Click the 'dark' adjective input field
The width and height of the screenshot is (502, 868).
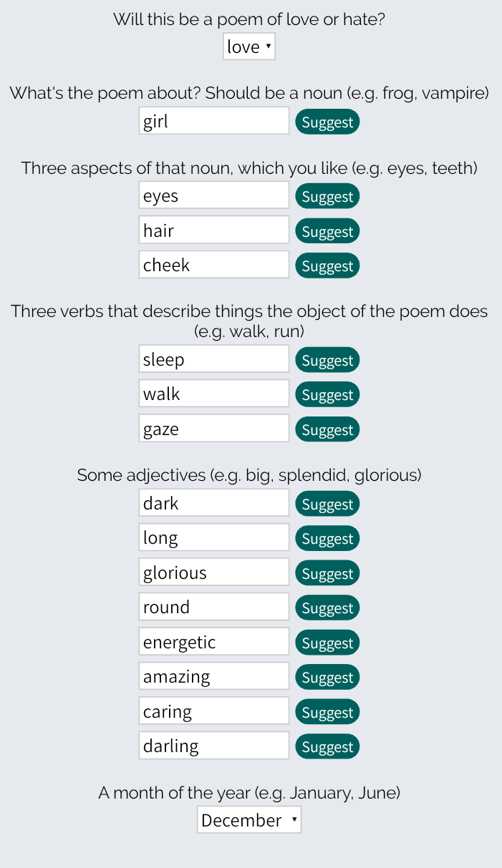[213, 503]
